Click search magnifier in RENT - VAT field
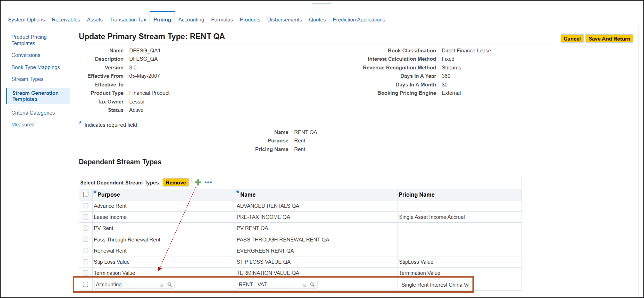The image size is (644, 298). click(x=312, y=285)
